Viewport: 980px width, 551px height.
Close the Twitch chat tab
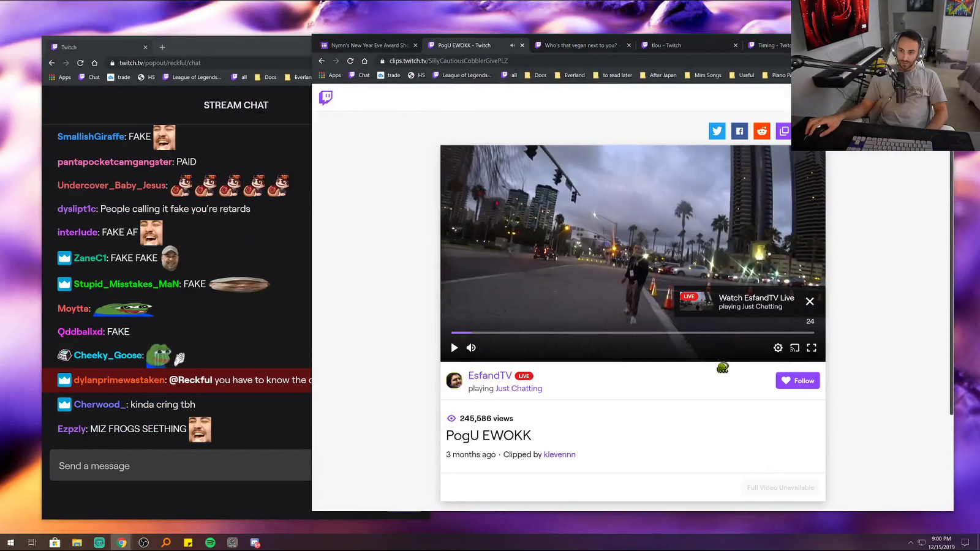(145, 47)
